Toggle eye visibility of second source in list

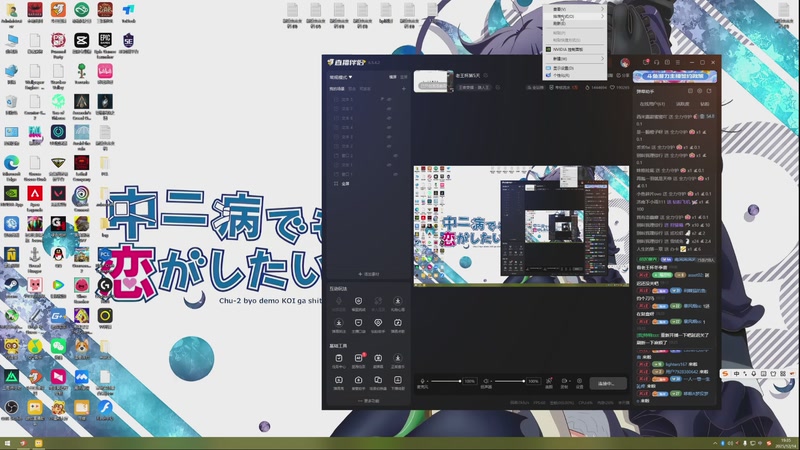389,109
